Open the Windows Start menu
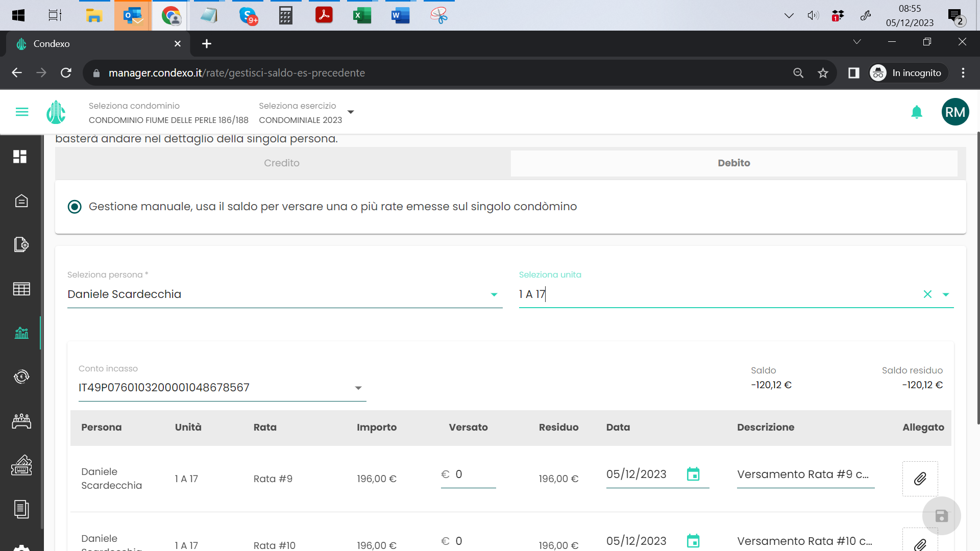Image resolution: width=980 pixels, height=551 pixels. [x=18, y=15]
